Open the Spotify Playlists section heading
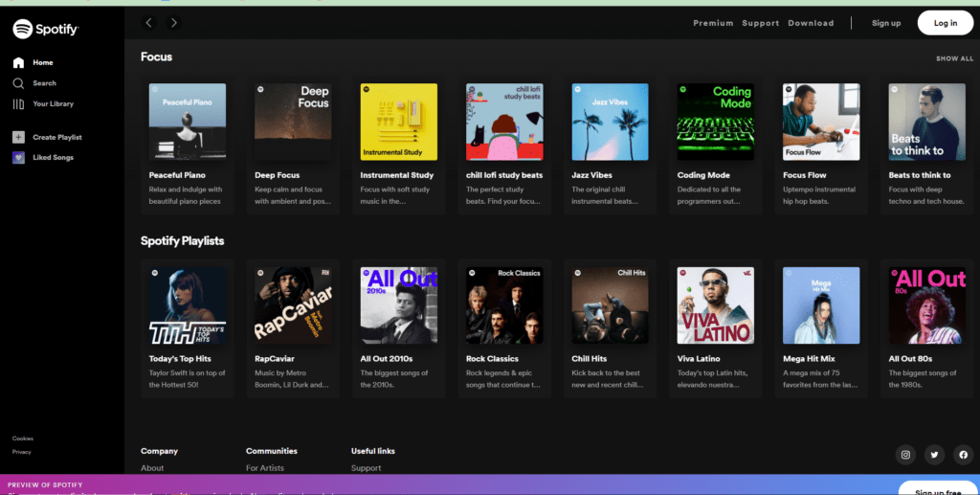 point(183,240)
